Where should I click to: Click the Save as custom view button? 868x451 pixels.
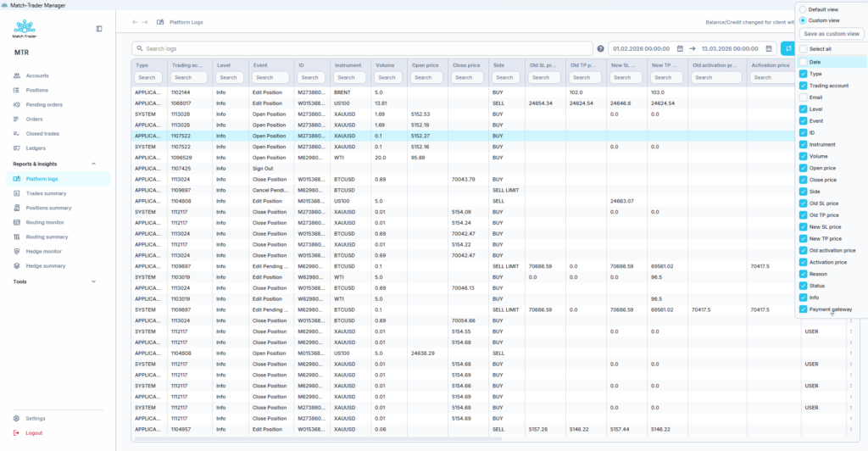coord(831,34)
